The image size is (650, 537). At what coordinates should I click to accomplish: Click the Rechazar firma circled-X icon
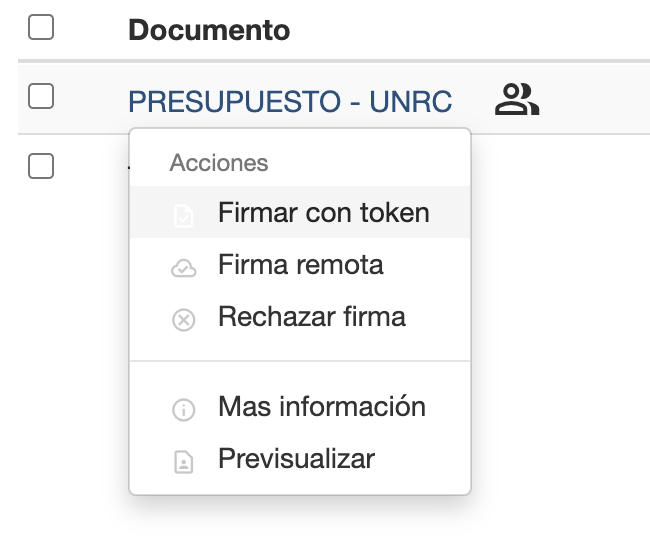(x=183, y=320)
